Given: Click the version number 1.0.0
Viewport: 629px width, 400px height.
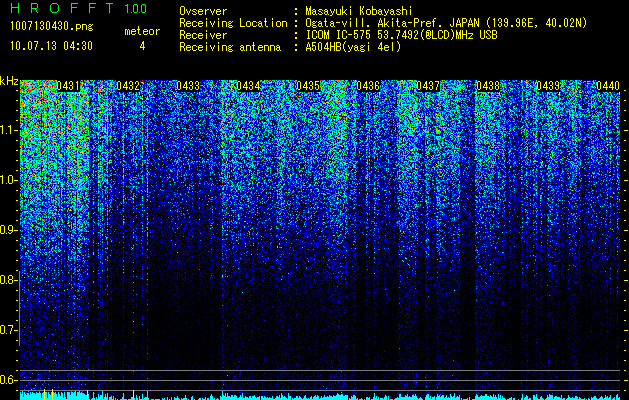Looking at the screenshot, I should click(136, 8).
